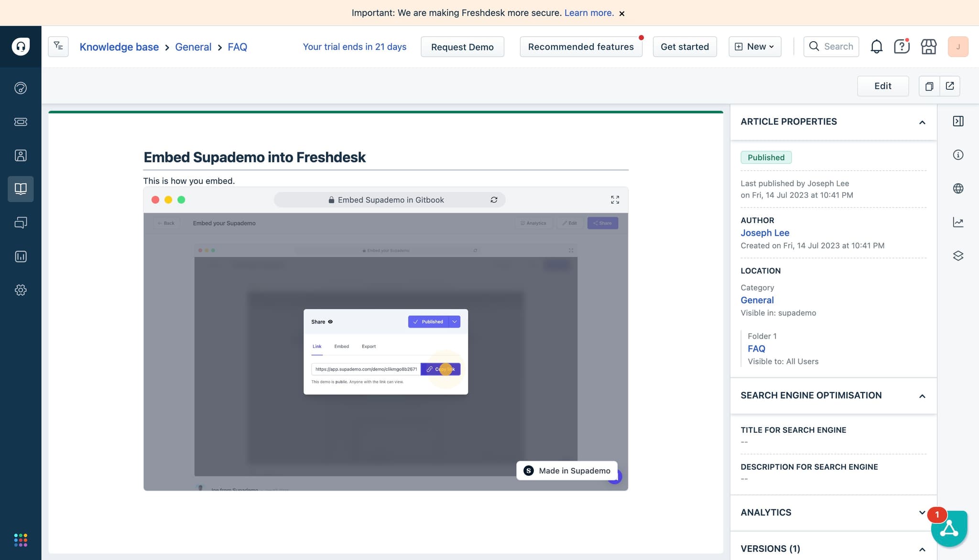Open the Knowledge base book icon
979x560 pixels.
coord(21,189)
